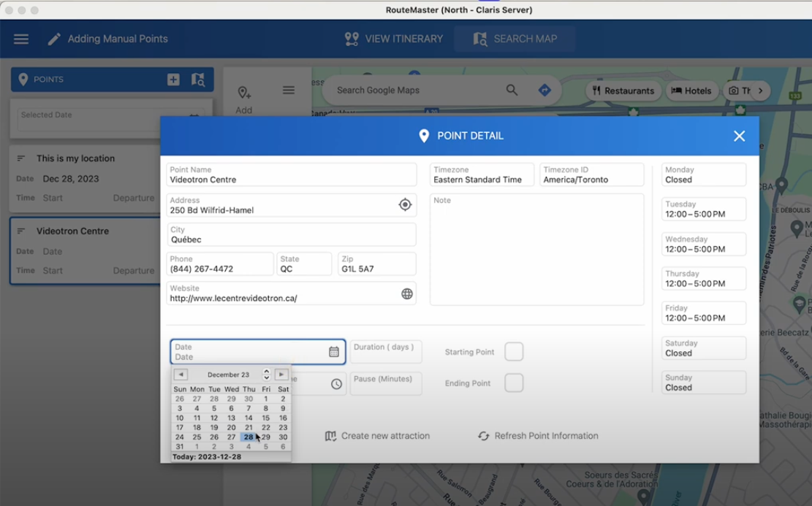The height and width of the screenshot is (506, 812).
Task: Click the clock icon in time field
Action: coord(337,384)
